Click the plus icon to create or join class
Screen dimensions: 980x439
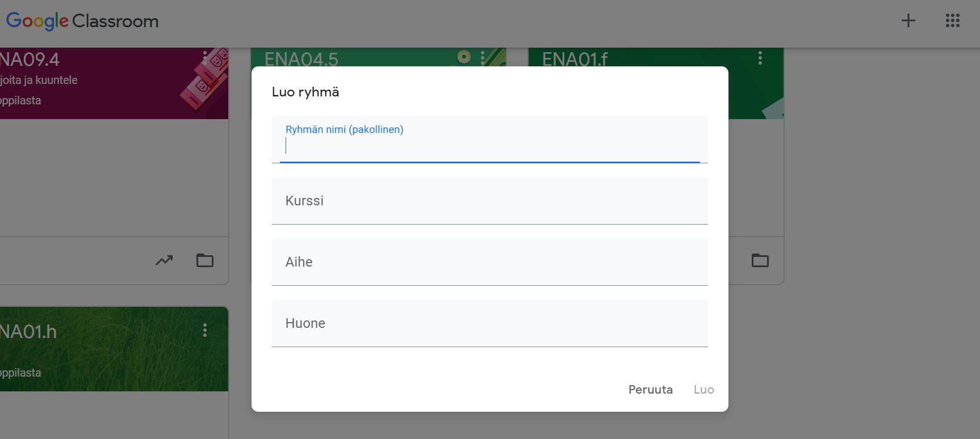click(x=908, y=21)
